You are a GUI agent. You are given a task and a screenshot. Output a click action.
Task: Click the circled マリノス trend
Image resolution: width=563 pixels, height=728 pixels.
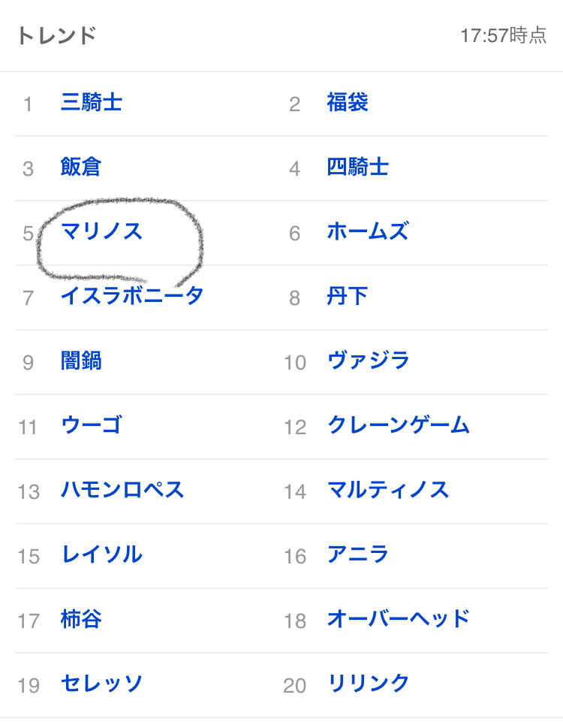[102, 231]
